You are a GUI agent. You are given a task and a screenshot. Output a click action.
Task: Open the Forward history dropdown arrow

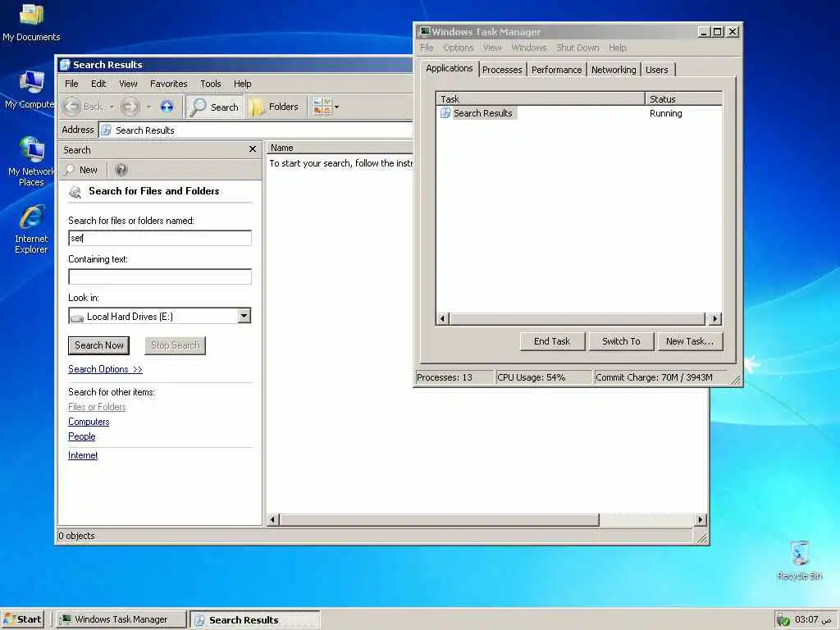(x=148, y=107)
